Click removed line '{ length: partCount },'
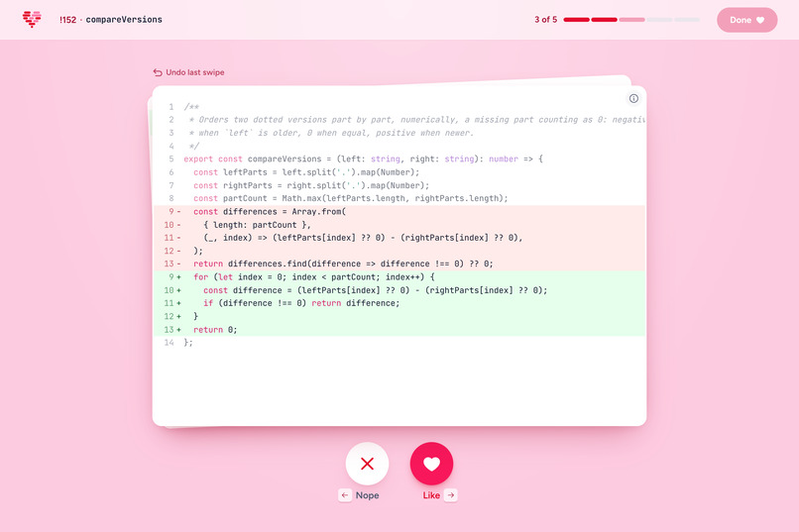 [x=399, y=225]
